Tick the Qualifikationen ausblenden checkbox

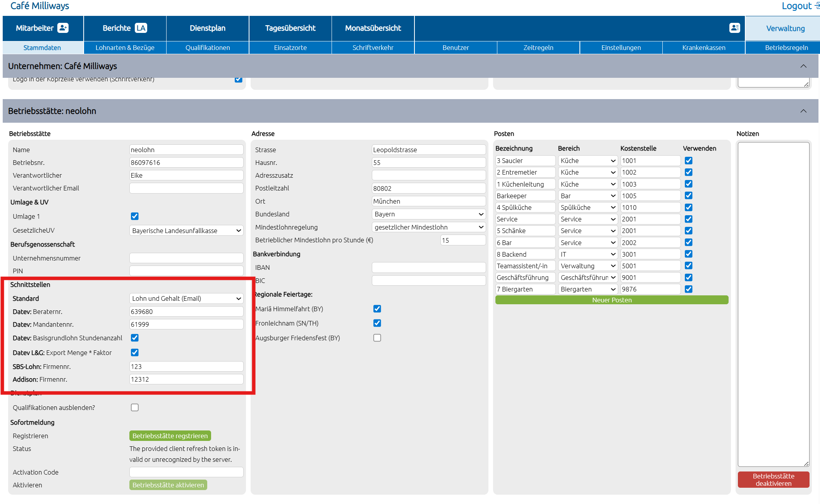tap(135, 408)
